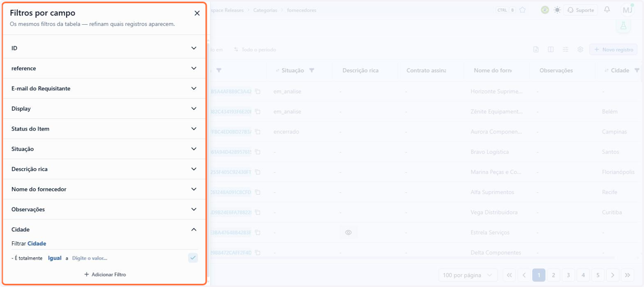Click the Cidade link after Filtrar
The width and height of the screenshot is (644, 287).
pos(36,243)
